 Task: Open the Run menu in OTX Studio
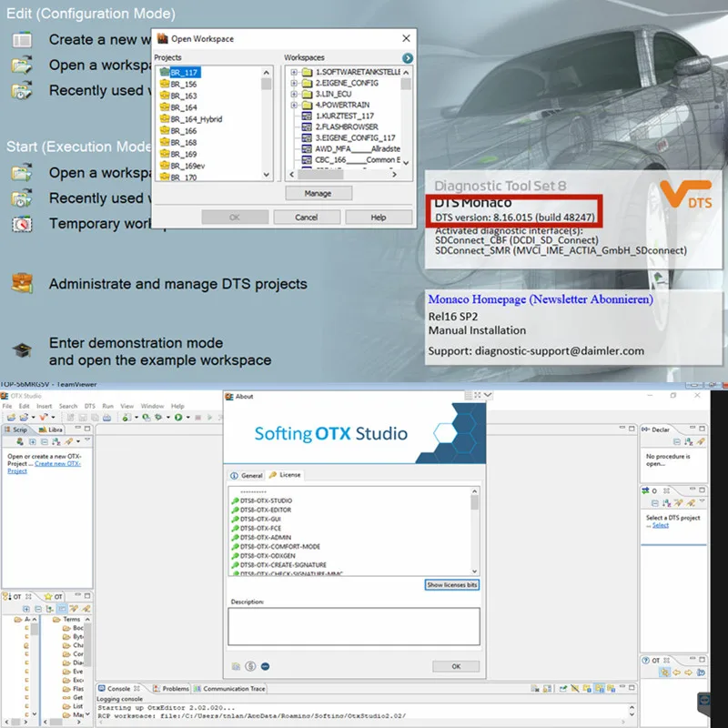point(107,406)
